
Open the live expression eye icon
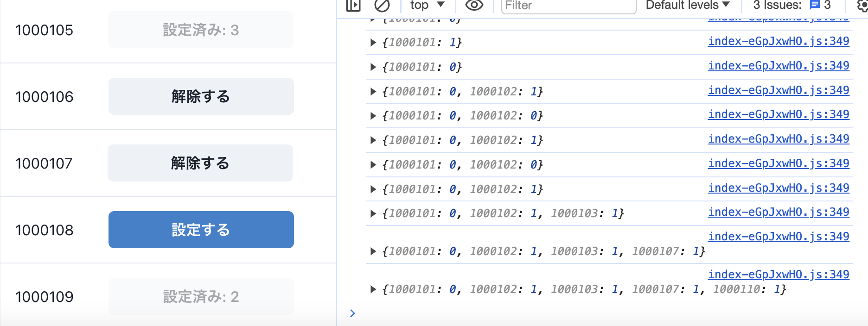[474, 6]
